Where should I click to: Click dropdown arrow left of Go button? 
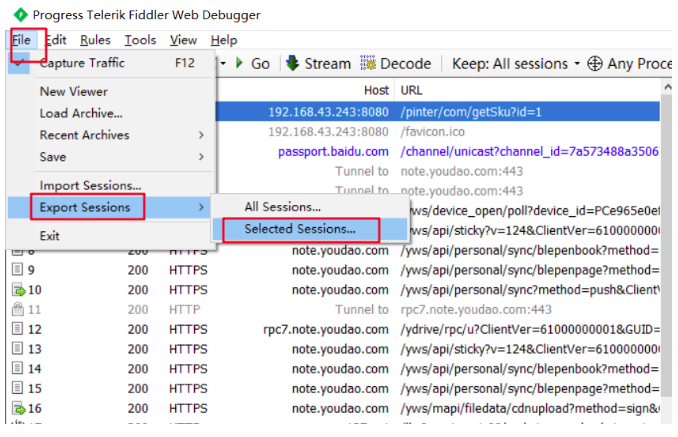pos(223,64)
